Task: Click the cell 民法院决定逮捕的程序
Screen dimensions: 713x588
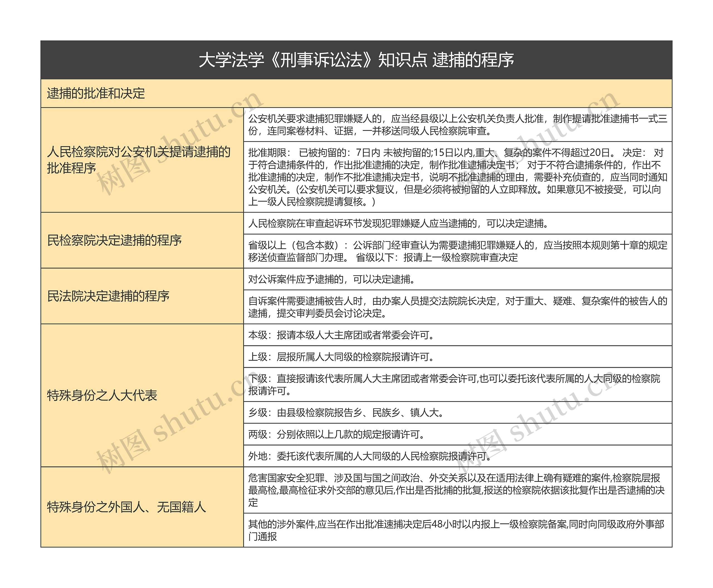Action: pyautogui.click(x=142, y=296)
